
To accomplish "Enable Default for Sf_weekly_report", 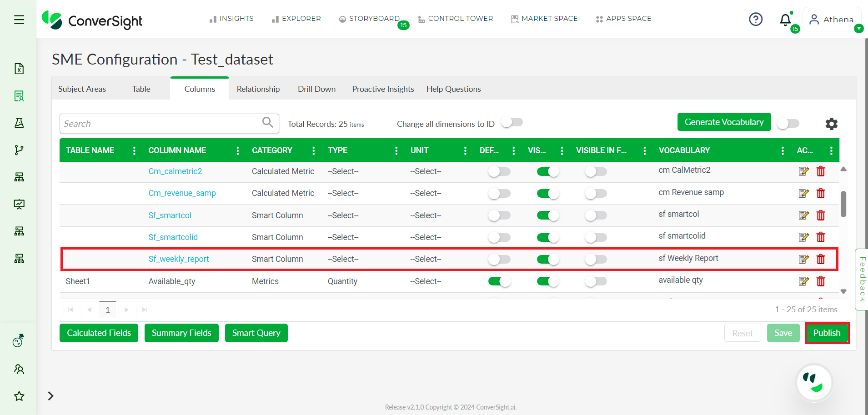I will tap(499, 259).
